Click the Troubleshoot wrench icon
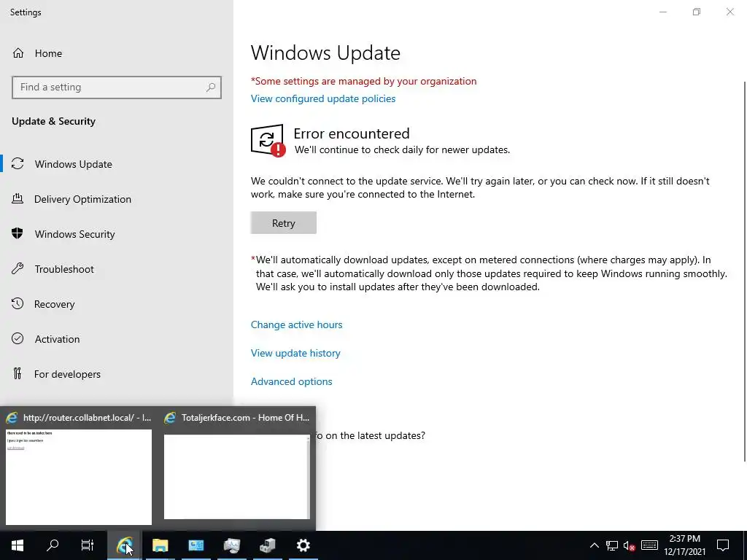 18,268
